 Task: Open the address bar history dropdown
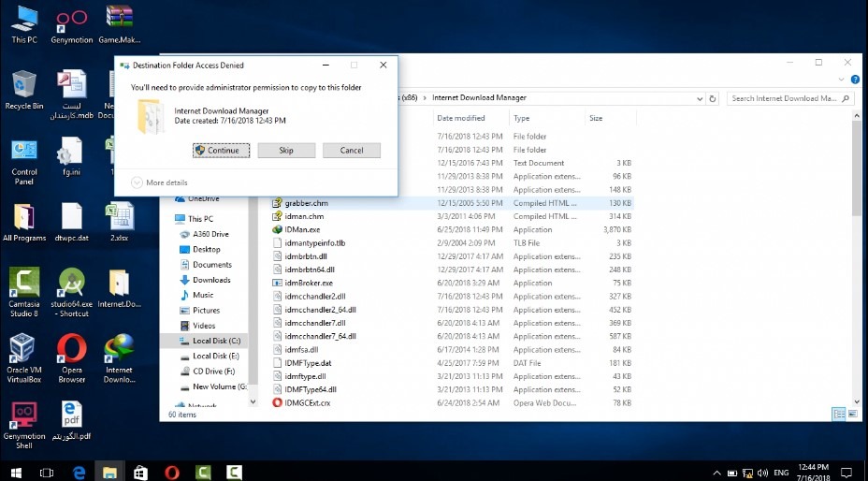pyautogui.click(x=698, y=98)
